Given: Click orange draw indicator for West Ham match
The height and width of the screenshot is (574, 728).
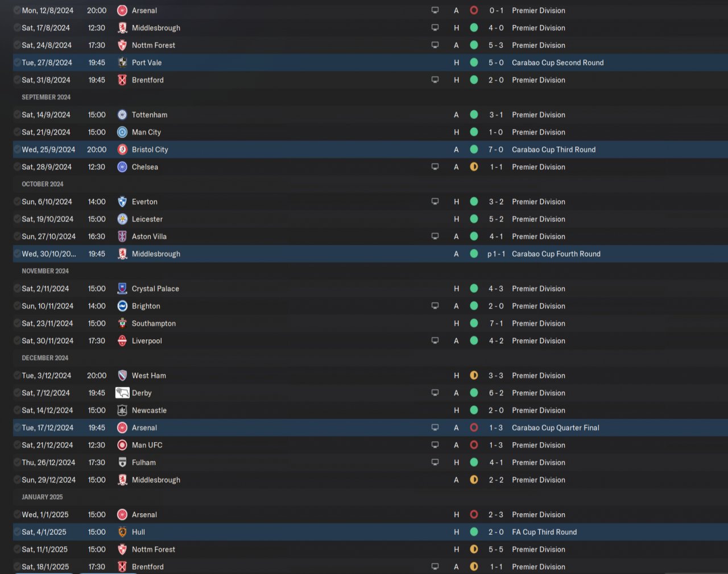Looking at the screenshot, I should point(474,376).
